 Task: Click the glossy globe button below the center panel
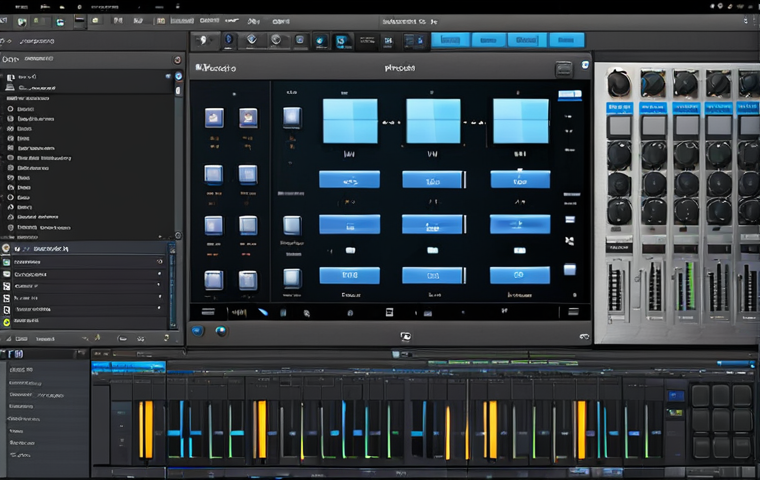pos(221,331)
